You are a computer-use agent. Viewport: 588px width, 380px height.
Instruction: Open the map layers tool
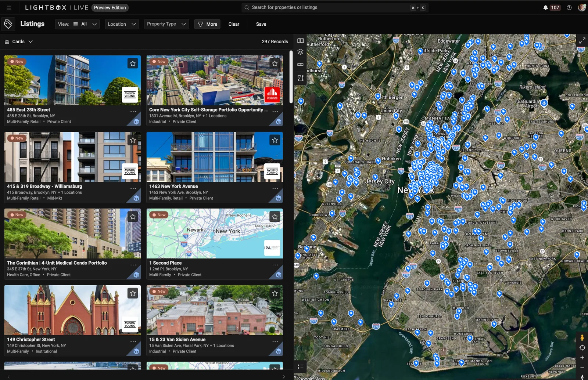click(x=301, y=52)
